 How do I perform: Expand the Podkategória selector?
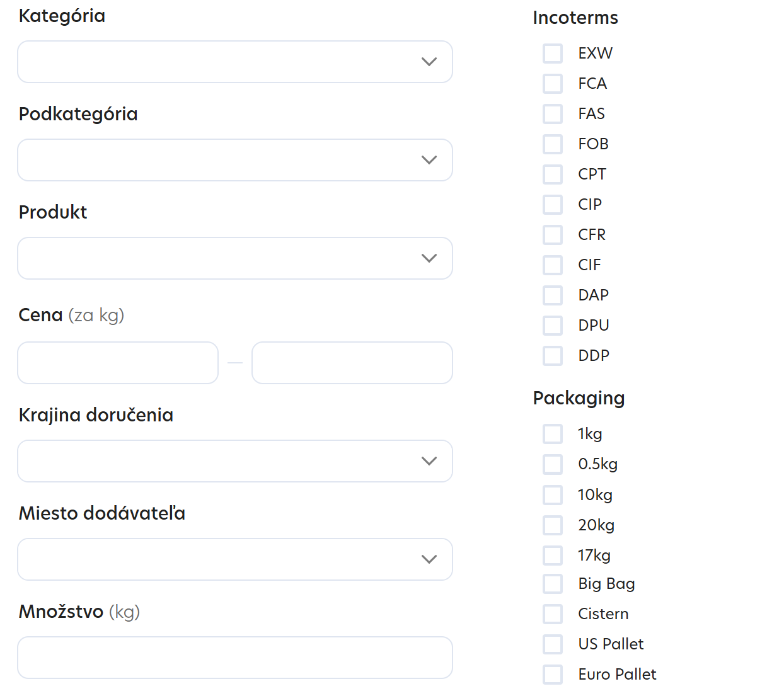[x=234, y=159]
